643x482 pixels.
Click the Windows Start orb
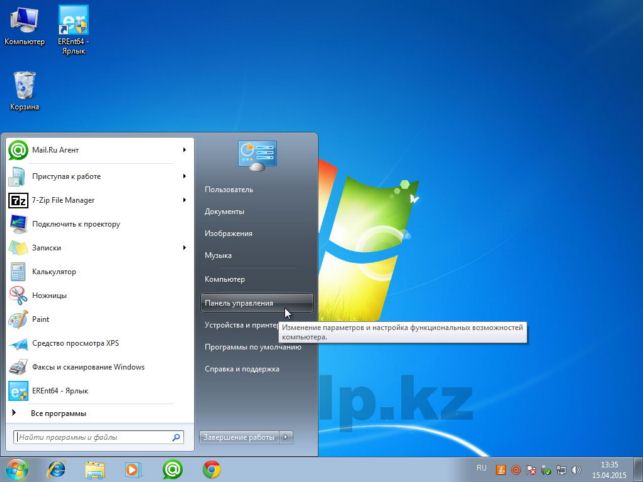17,470
